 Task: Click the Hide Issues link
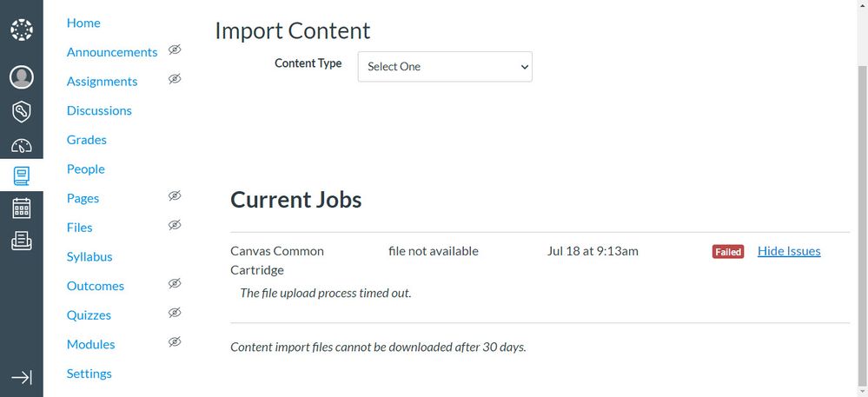(788, 251)
